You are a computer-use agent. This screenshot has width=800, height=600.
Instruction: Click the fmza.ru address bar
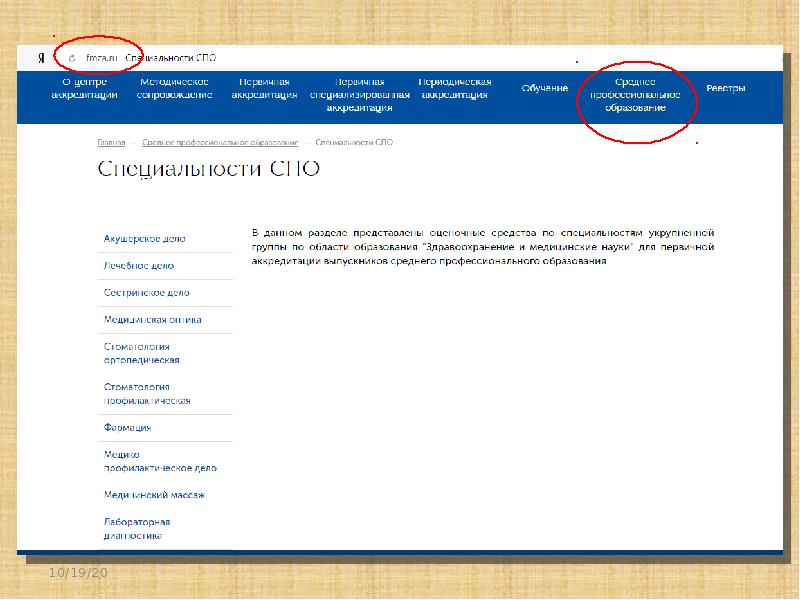point(102,58)
